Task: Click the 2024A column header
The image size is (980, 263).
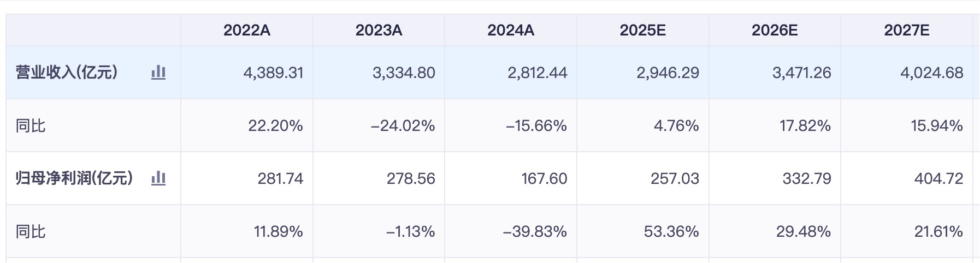Action: click(x=511, y=31)
